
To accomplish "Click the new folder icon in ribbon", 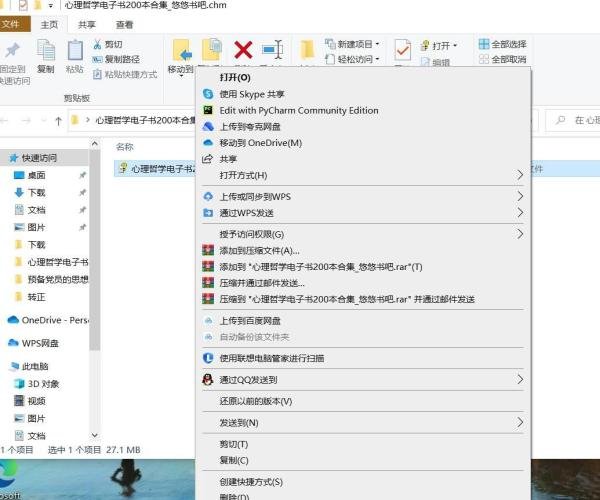I will (x=307, y=50).
